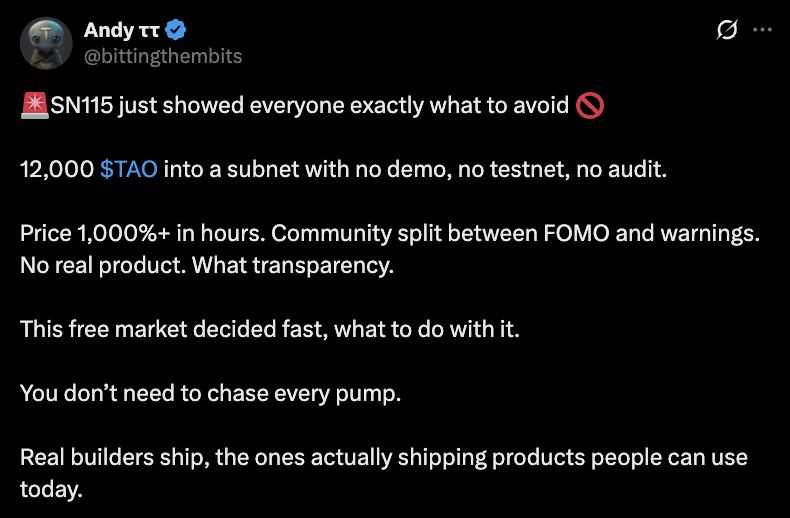This screenshot has width=790, height=518.
Task: Open the Grok explain-post icon
Action: pyautogui.click(x=728, y=31)
